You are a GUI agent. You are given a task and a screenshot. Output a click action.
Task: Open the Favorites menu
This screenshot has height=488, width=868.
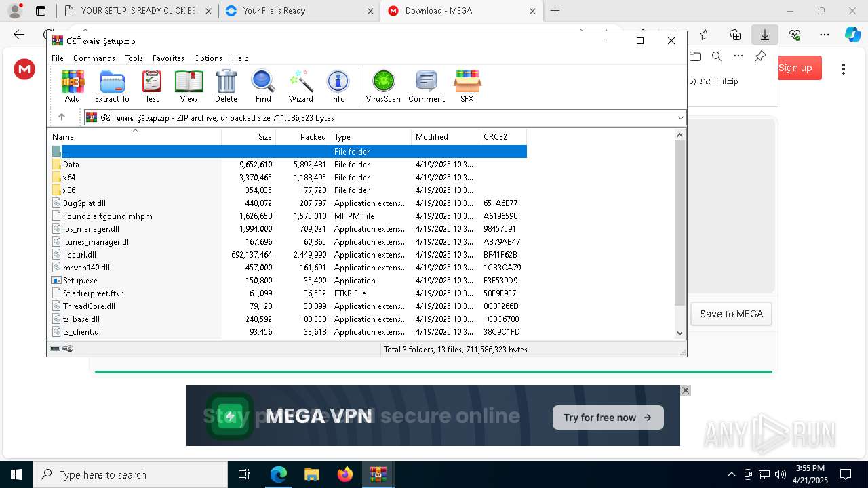[x=168, y=58]
